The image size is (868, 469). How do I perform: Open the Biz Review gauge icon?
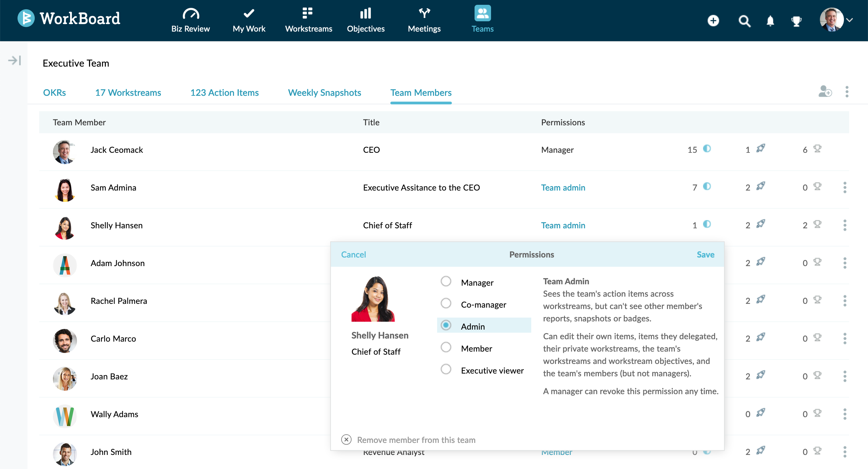tap(191, 14)
